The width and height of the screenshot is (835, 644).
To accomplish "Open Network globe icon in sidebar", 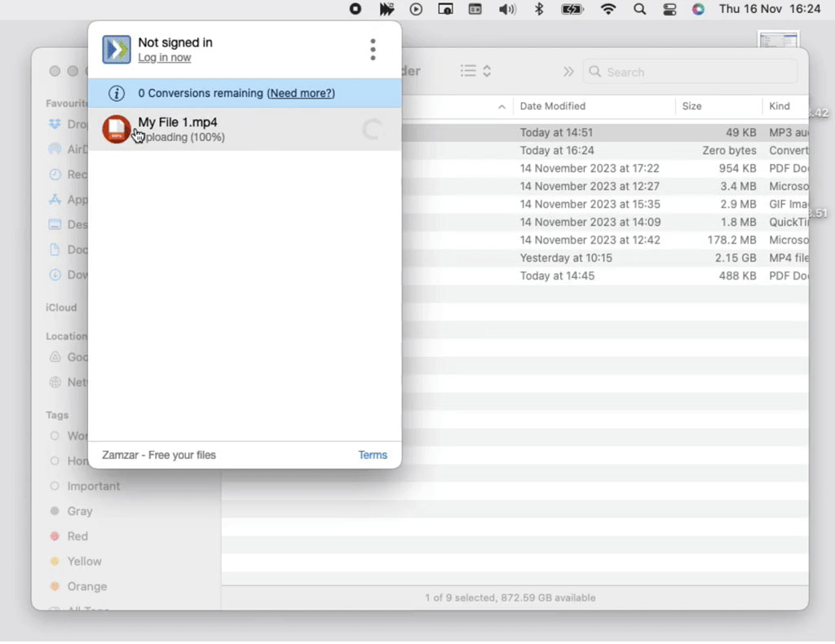I will [x=55, y=382].
